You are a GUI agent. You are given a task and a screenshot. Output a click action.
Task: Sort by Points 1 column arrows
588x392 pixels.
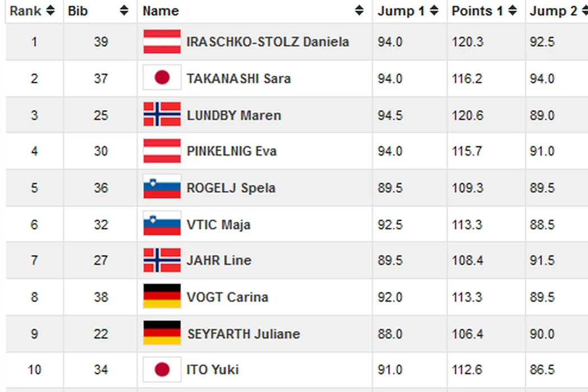point(512,11)
